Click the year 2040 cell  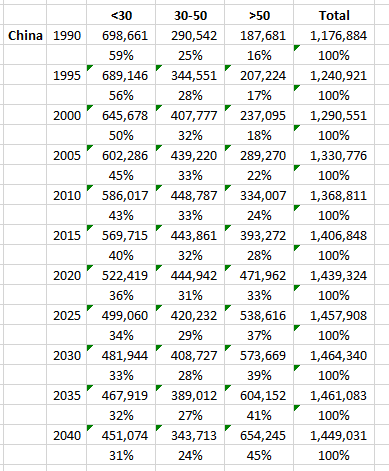point(67,435)
